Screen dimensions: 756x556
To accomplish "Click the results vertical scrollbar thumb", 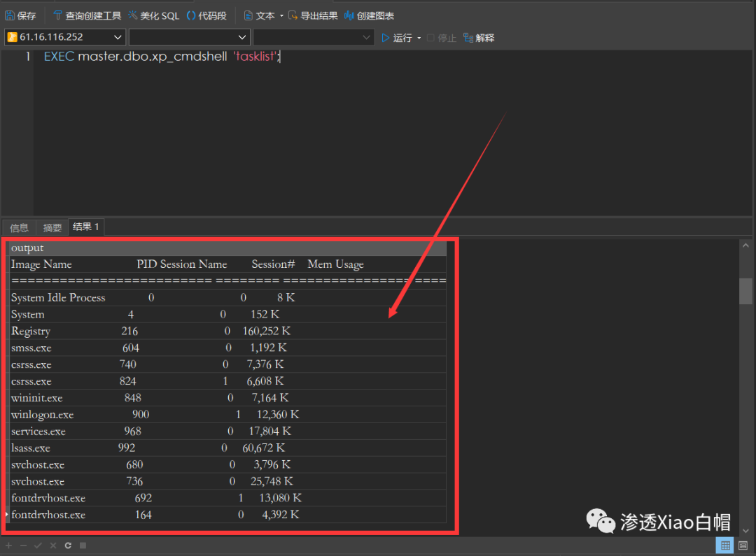I will (x=746, y=290).
